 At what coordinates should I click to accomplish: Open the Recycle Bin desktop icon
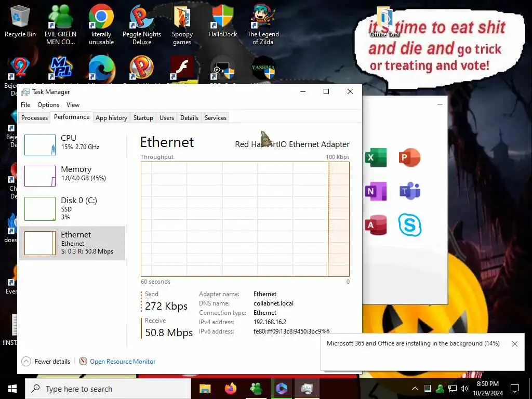pyautogui.click(x=20, y=21)
